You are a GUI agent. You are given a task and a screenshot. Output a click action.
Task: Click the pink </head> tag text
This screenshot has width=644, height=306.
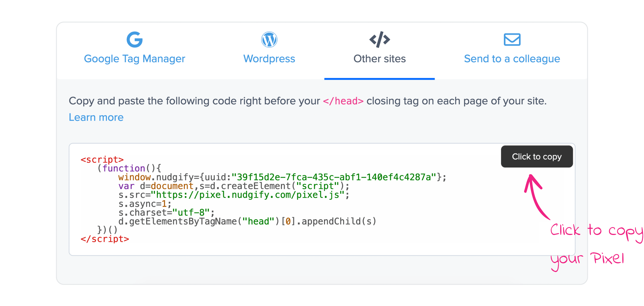(x=343, y=101)
